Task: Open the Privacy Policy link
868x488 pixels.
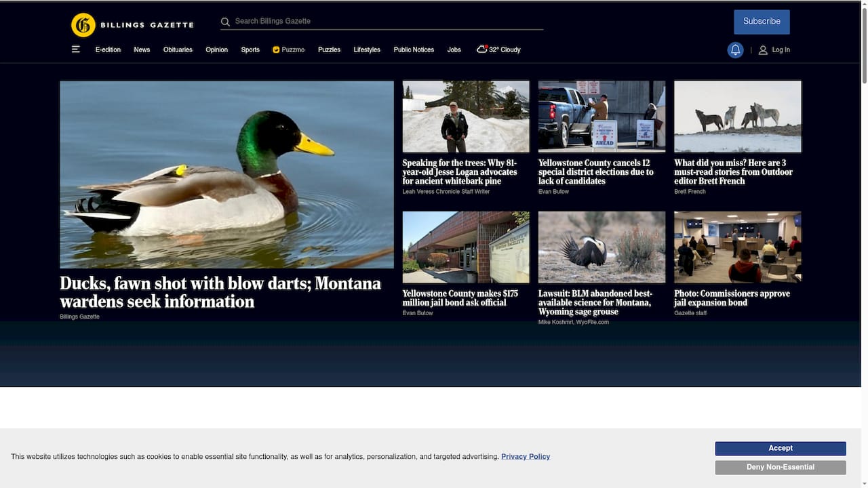Action: point(525,457)
